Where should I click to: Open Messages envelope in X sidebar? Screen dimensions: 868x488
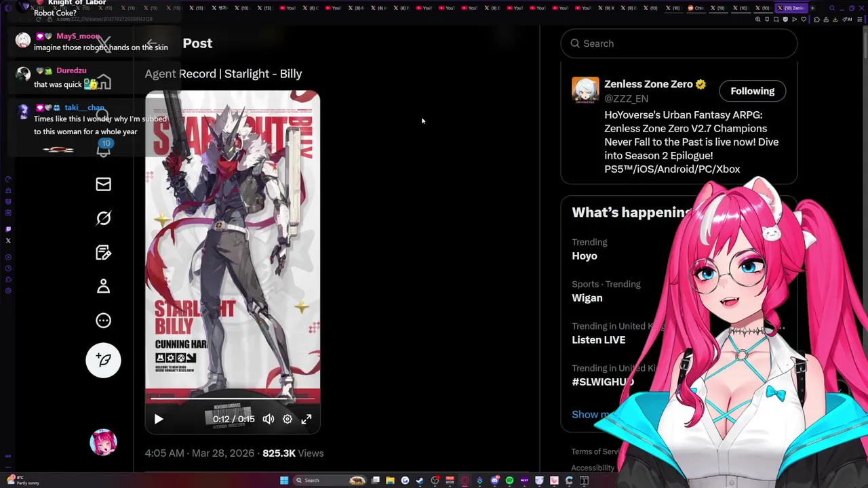(103, 184)
